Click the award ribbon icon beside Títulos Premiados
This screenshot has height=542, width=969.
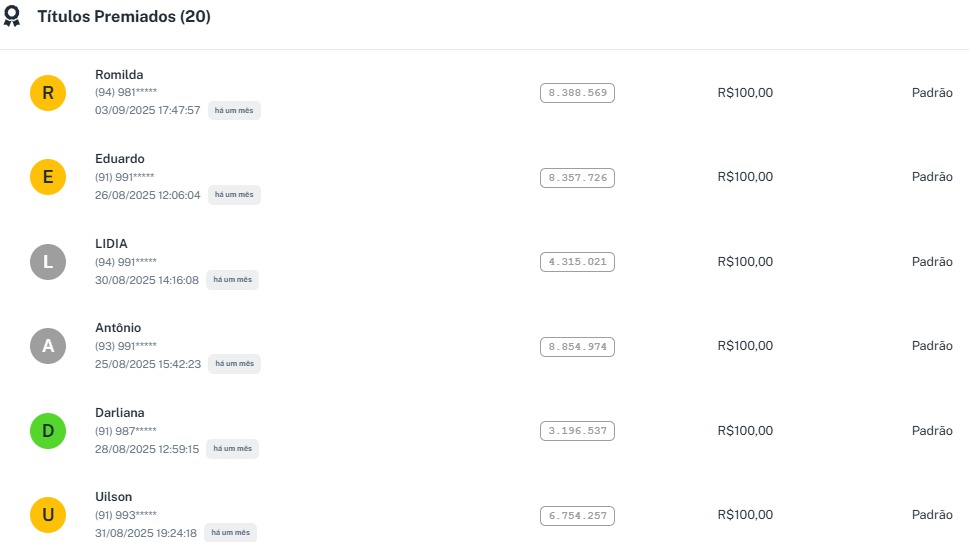pos(12,17)
